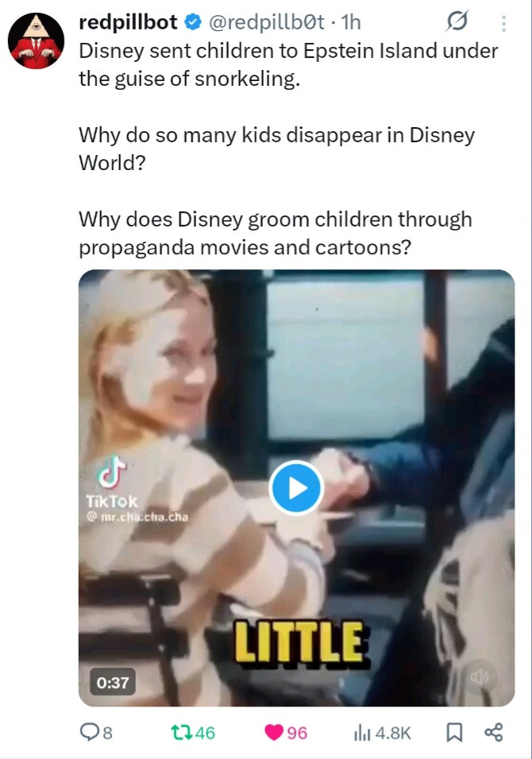Click the 0:37 video duration badge
Screen dimensions: 532x759
coord(113,683)
